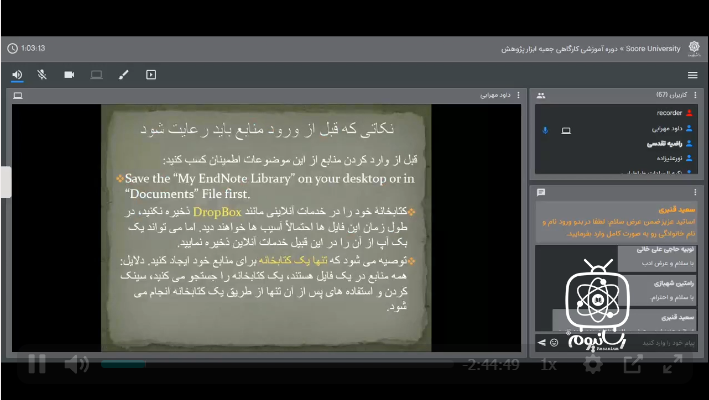The width and height of the screenshot is (709, 400).
Task: Click the screen share icon beside presenter
Action: click(566, 131)
